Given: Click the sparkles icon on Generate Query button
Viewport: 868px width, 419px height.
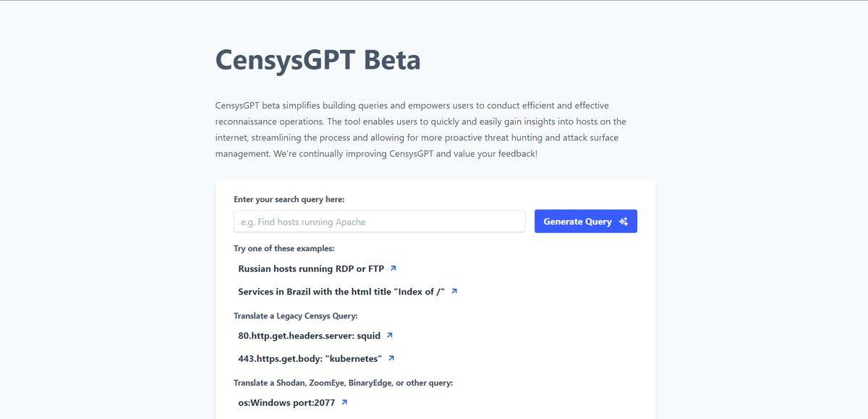Looking at the screenshot, I should pos(624,221).
